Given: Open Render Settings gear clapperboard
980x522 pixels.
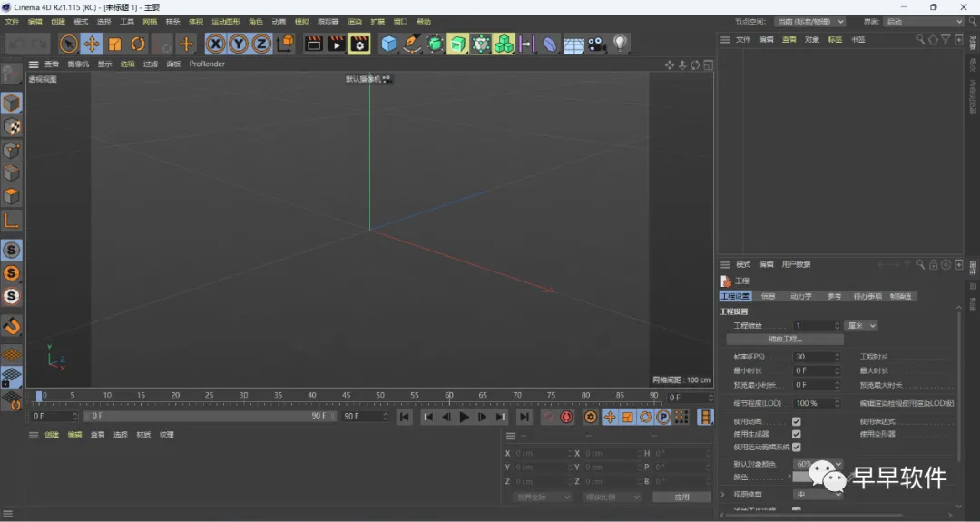Looking at the screenshot, I should pyautogui.click(x=359, y=44).
